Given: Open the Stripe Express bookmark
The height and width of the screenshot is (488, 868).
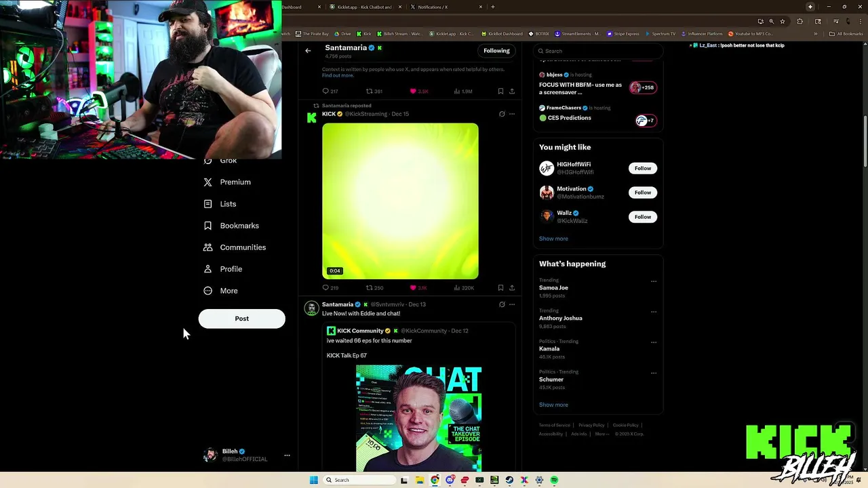Looking at the screenshot, I should point(623,34).
